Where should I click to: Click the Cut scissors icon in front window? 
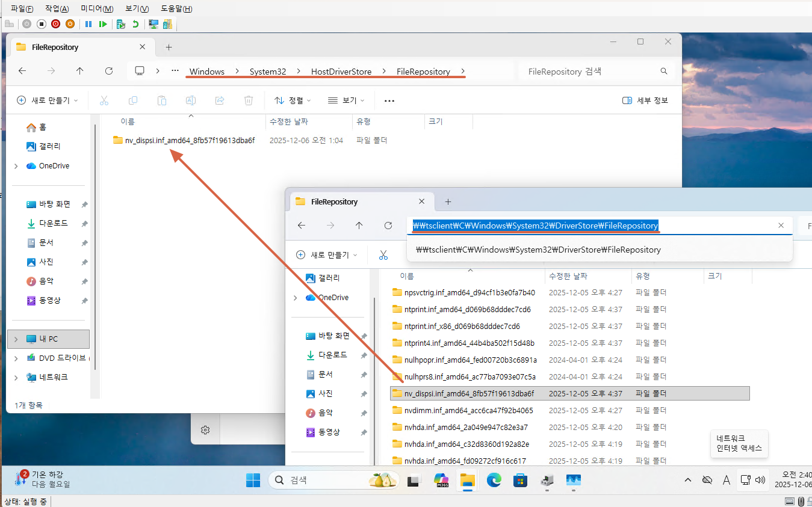[x=383, y=255]
